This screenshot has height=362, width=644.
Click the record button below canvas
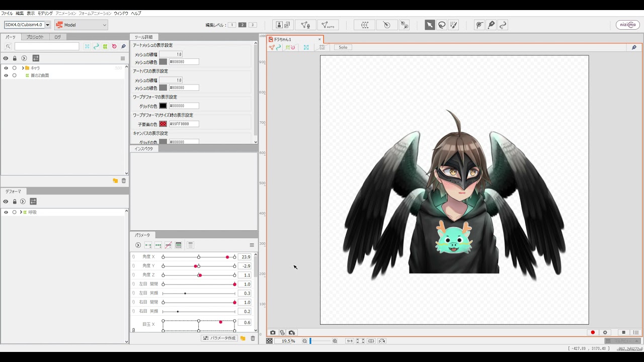(x=593, y=332)
